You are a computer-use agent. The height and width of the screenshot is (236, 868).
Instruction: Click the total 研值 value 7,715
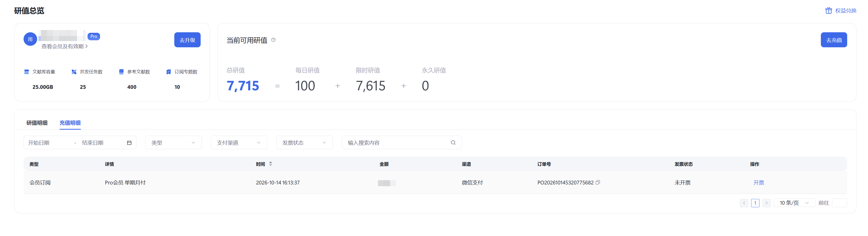243,86
